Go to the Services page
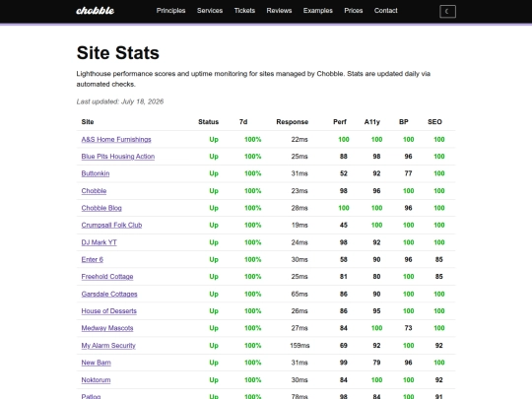532x399 pixels. coord(210,11)
